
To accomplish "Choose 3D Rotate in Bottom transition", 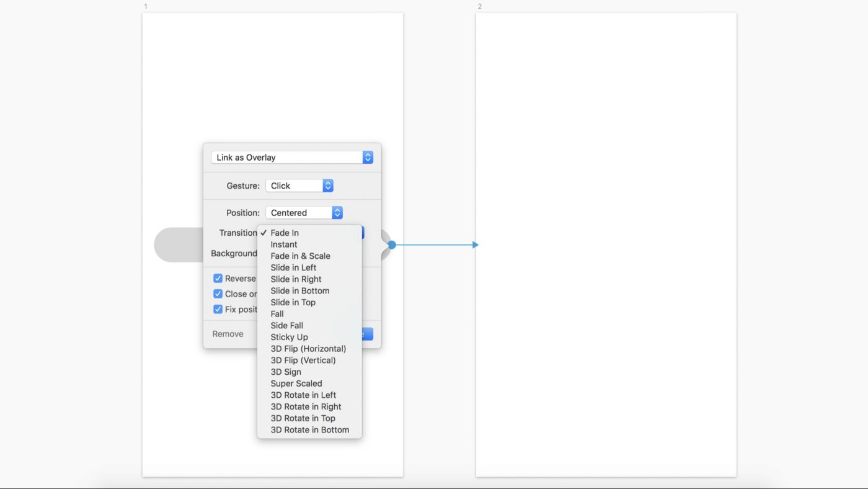I will pyautogui.click(x=309, y=430).
